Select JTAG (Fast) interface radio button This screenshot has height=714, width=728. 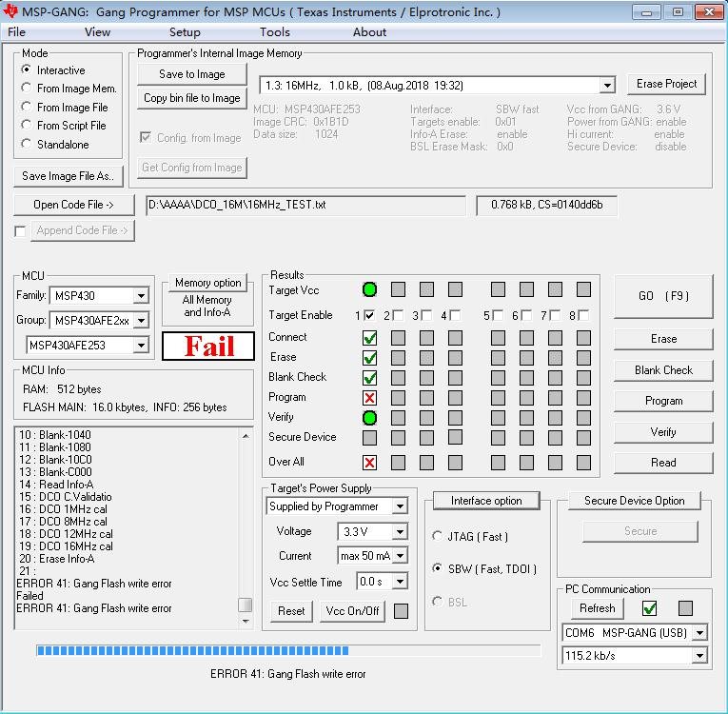pyautogui.click(x=437, y=536)
